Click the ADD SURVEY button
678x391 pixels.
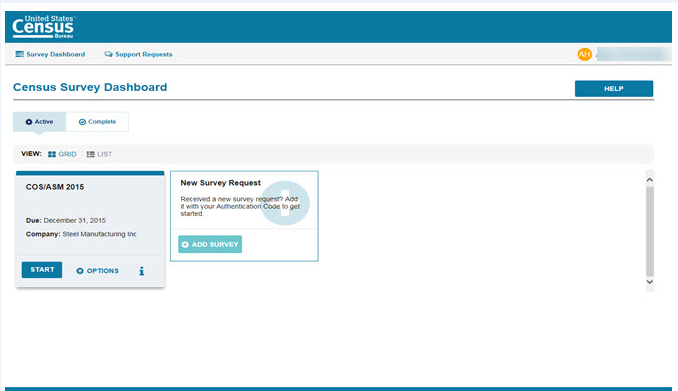pos(210,244)
